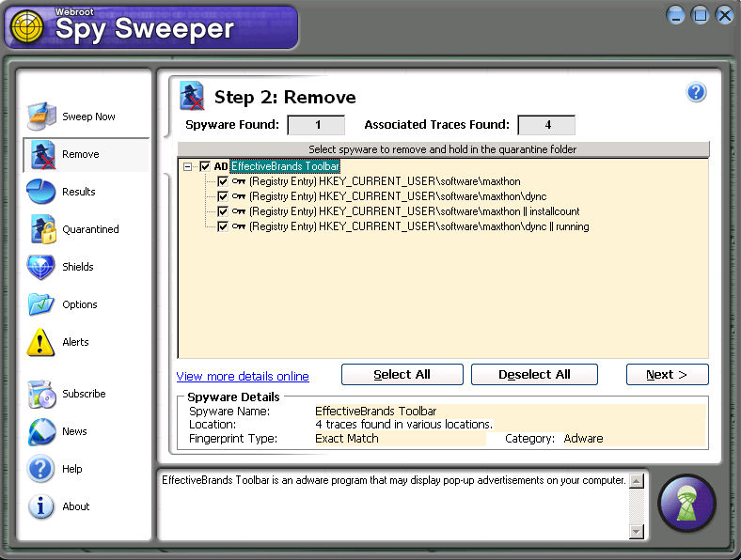The image size is (741, 560).
Task: Minimize the Spy Sweeper window
Action: (675, 15)
